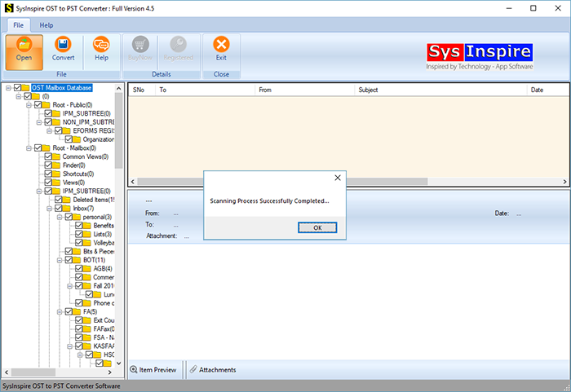Click the Inbox(7) folder icon
571x392 pixels.
(x=66, y=208)
